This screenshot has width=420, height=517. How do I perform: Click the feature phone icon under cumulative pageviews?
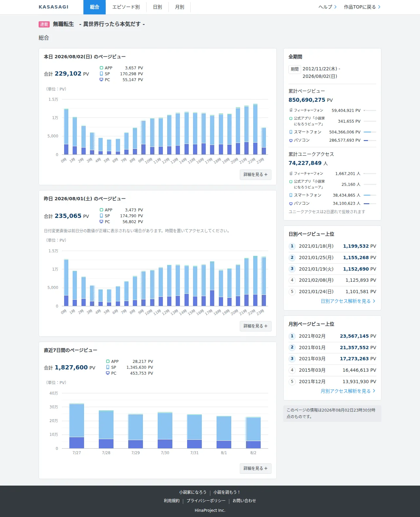pyautogui.click(x=291, y=110)
